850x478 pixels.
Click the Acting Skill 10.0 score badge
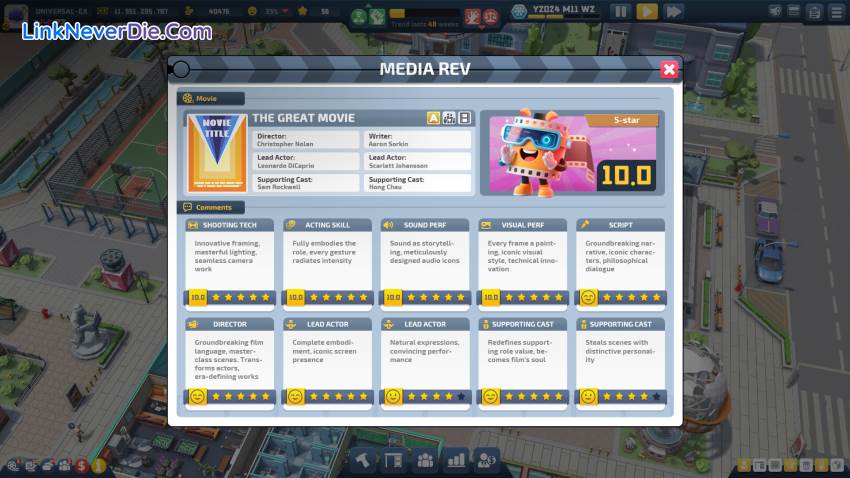click(295, 298)
